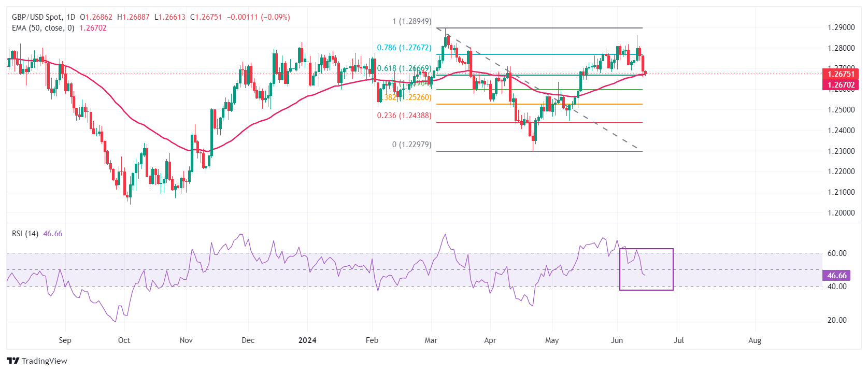
Task: Select the RSI (14) indicator label
Action: pos(25,234)
